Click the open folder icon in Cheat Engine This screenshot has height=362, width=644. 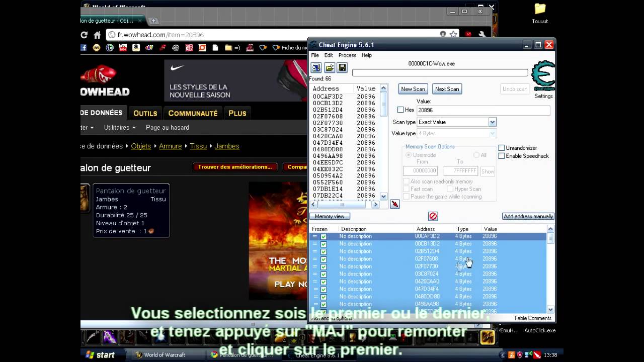330,68
